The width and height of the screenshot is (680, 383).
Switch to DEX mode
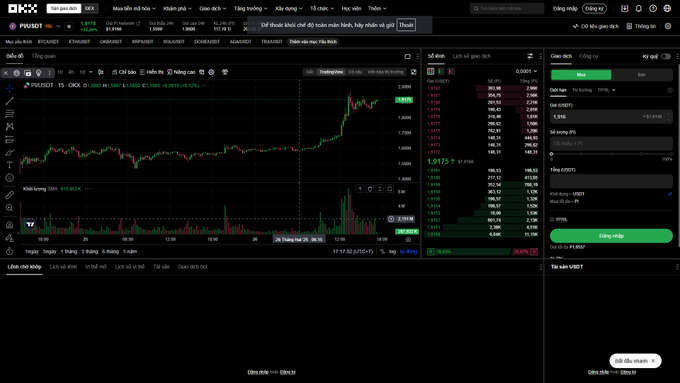(90, 8)
